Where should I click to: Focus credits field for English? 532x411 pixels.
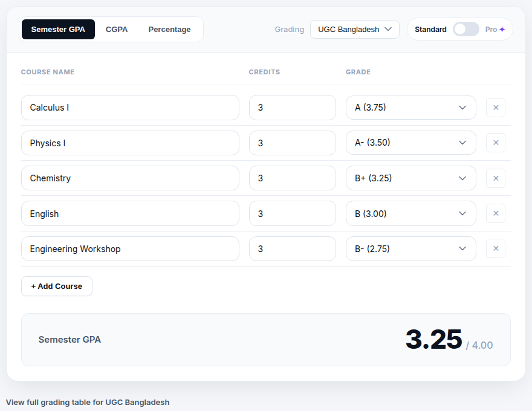tap(293, 213)
